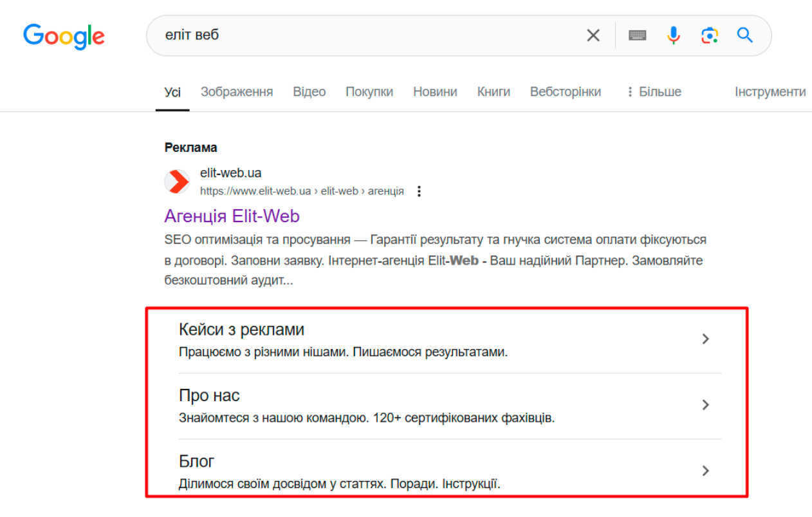The image size is (812, 517).
Task: Click the 'Реклама' label
Action: tap(191, 147)
